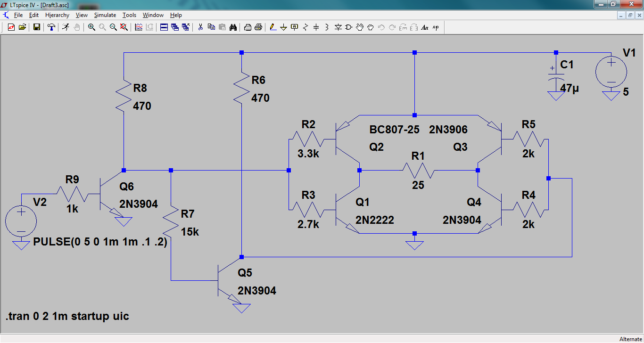Open the Simulate menu

click(105, 15)
